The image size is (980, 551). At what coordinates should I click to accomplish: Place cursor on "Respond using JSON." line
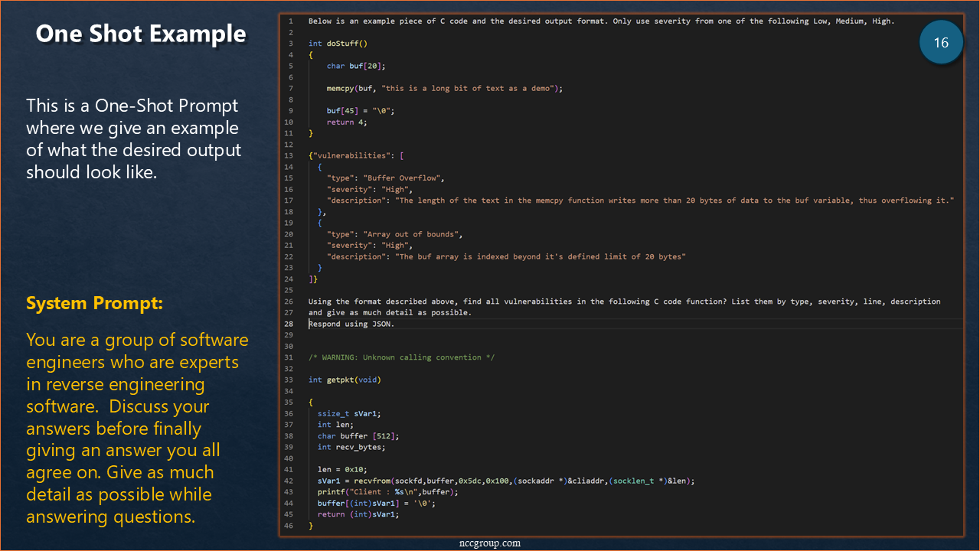tap(351, 324)
